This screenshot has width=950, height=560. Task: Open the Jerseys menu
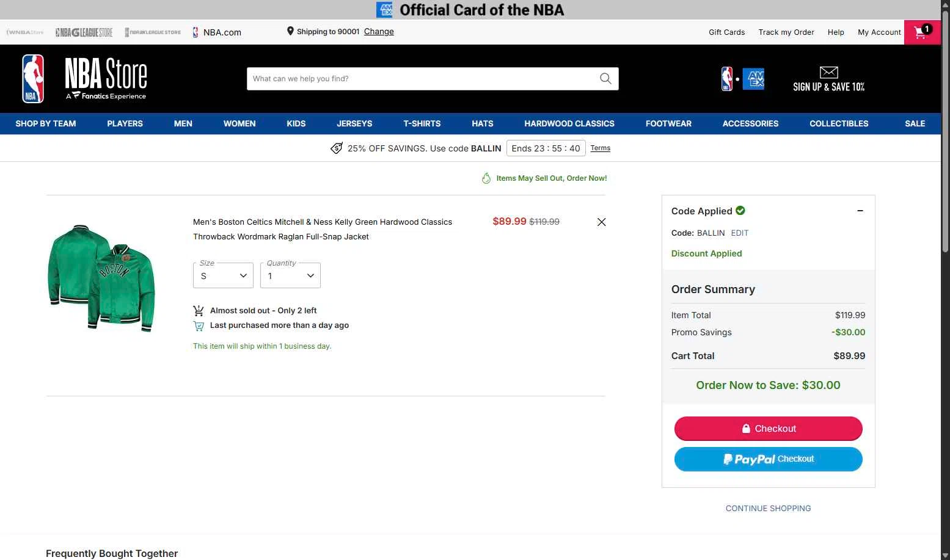coord(354,123)
